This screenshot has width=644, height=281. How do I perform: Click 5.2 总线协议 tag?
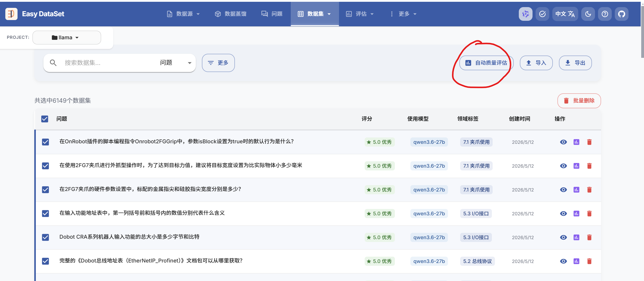point(477,261)
